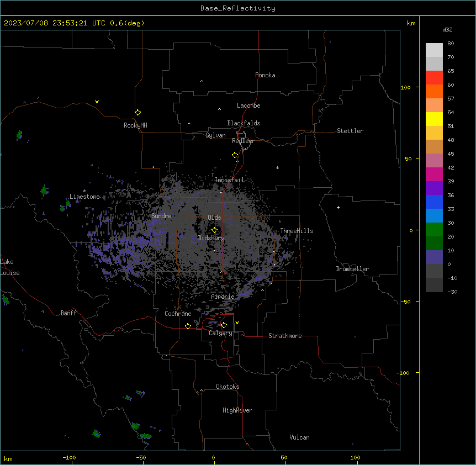Select the purple 39-36 dBZ legend swatch
Screen dimensions: 476x465
click(x=434, y=188)
